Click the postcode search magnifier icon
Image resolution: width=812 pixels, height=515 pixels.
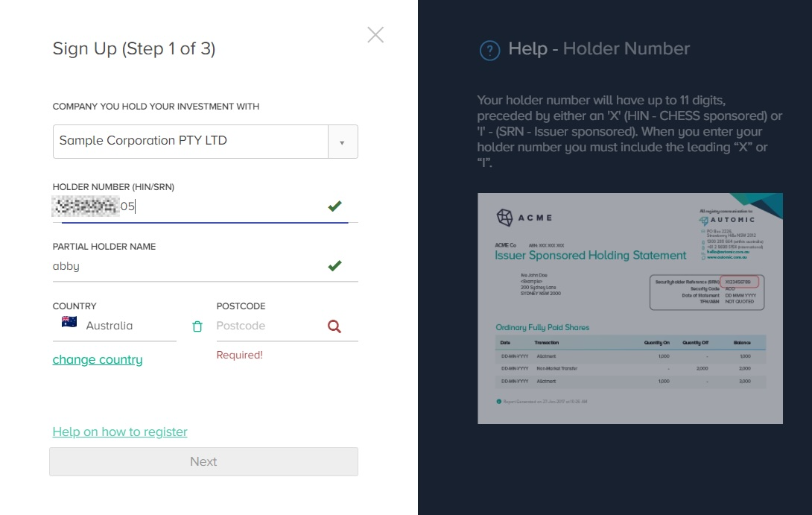[334, 326]
